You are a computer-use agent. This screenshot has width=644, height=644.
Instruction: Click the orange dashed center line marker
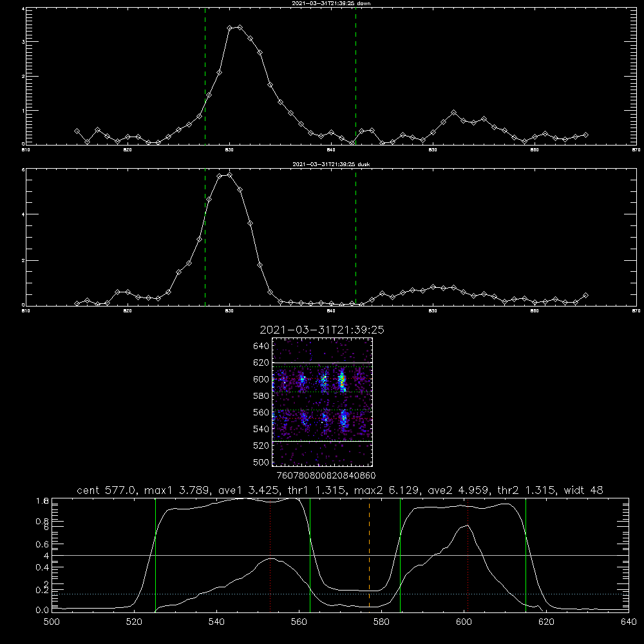[x=369, y=554]
